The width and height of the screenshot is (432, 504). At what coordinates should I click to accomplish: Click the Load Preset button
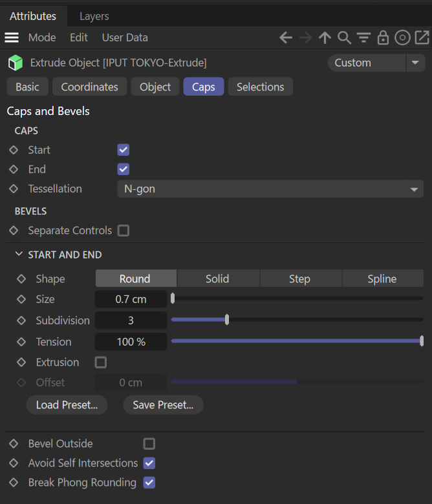pyautogui.click(x=67, y=405)
